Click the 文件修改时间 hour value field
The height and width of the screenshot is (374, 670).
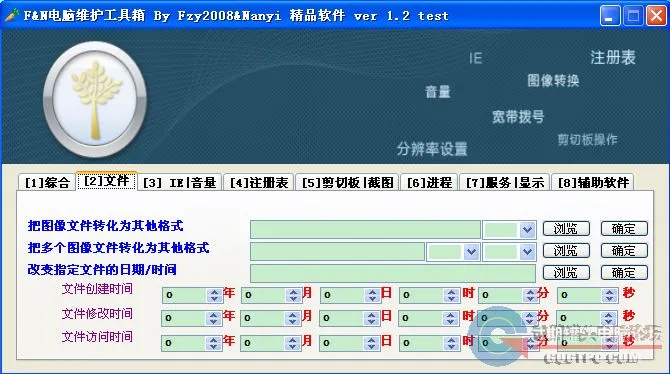(421, 318)
